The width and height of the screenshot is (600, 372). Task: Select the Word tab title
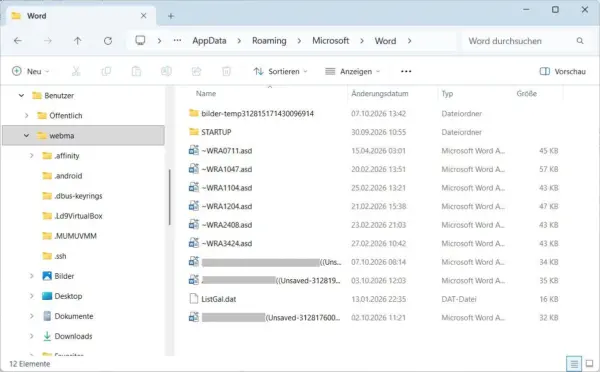tap(37, 16)
